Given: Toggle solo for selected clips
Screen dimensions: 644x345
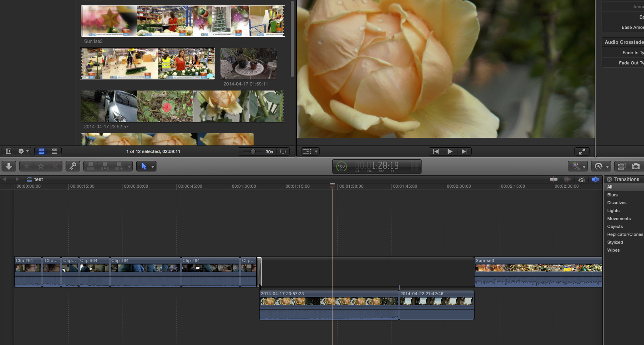Looking at the screenshot, I should coord(582,179).
